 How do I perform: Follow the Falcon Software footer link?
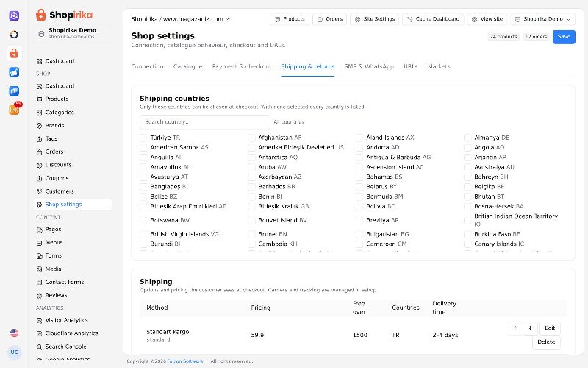coord(185,361)
